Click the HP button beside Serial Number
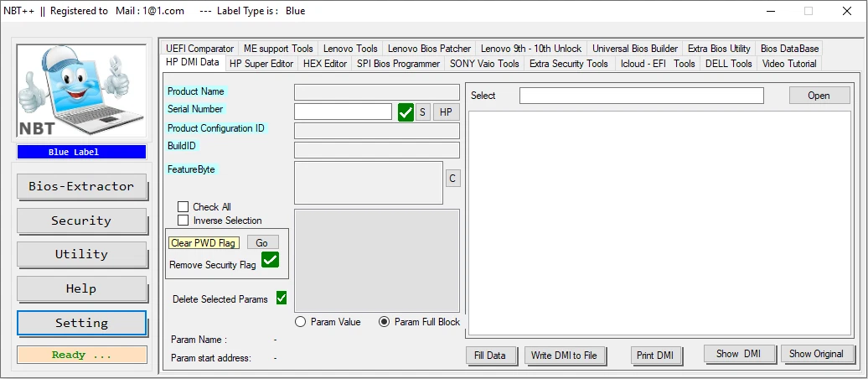This screenshot has width=868, height=379. [447, 112]
